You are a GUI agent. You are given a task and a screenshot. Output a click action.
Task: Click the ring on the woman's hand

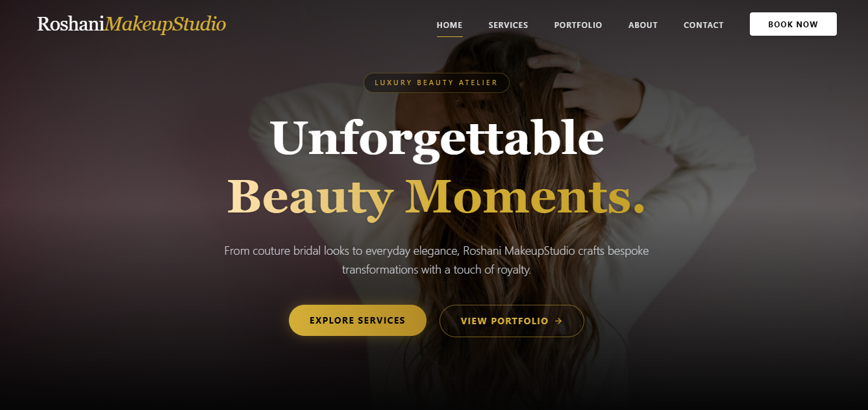[x=577, y=65]
